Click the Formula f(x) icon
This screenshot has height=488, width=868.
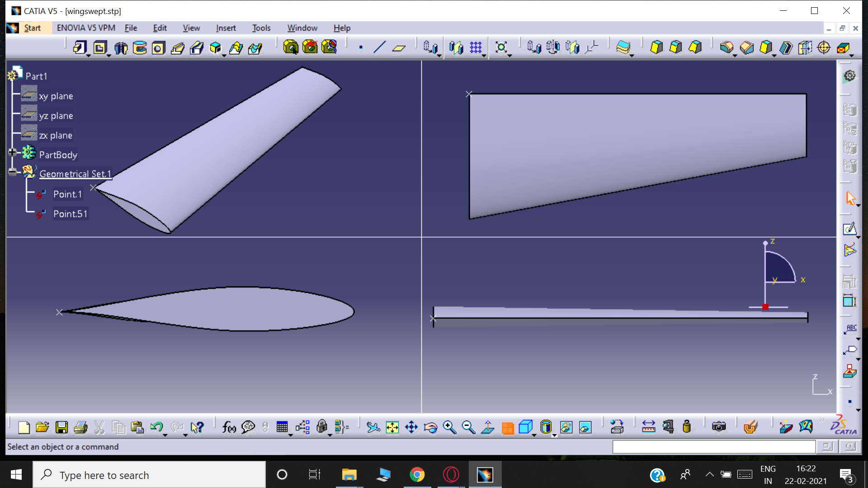tap(229, 427)
